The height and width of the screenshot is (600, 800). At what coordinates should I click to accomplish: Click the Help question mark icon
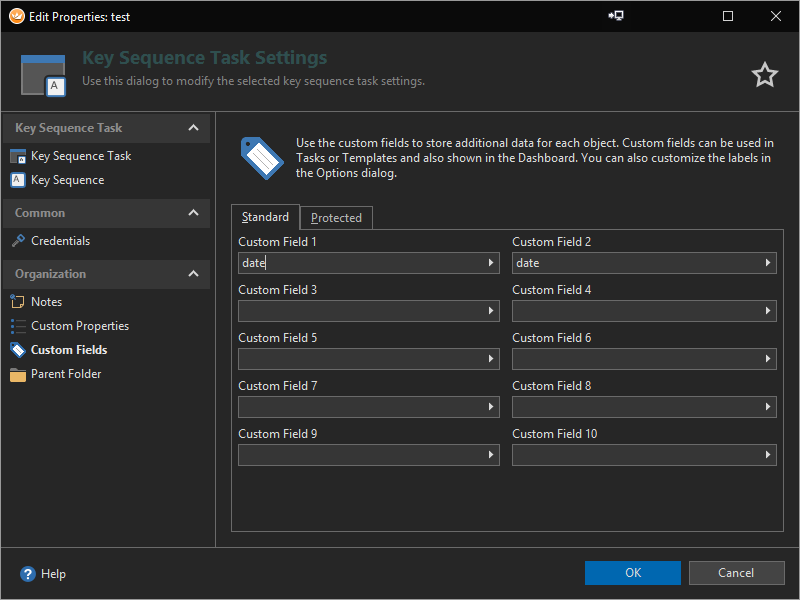[x=28, y=574]
